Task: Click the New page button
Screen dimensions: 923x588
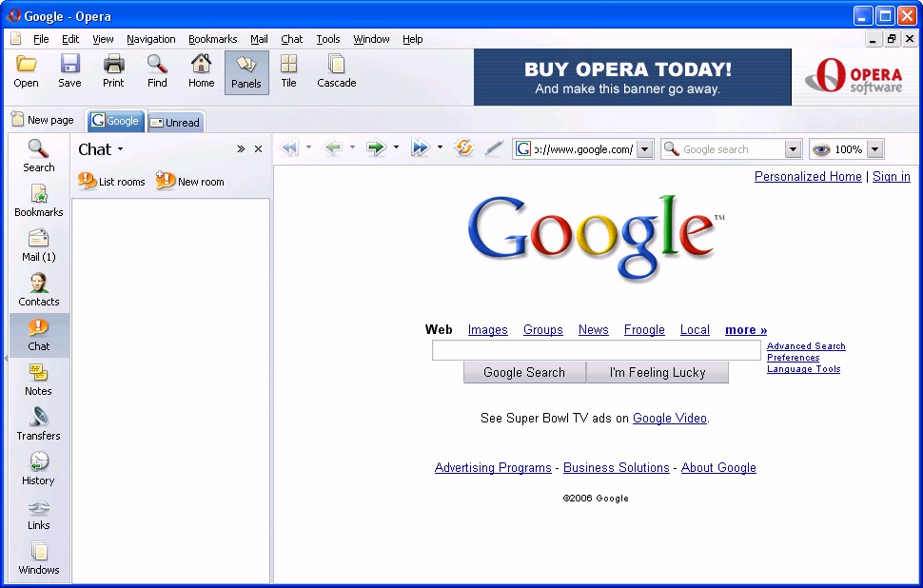Action: [x=43, y=120]
